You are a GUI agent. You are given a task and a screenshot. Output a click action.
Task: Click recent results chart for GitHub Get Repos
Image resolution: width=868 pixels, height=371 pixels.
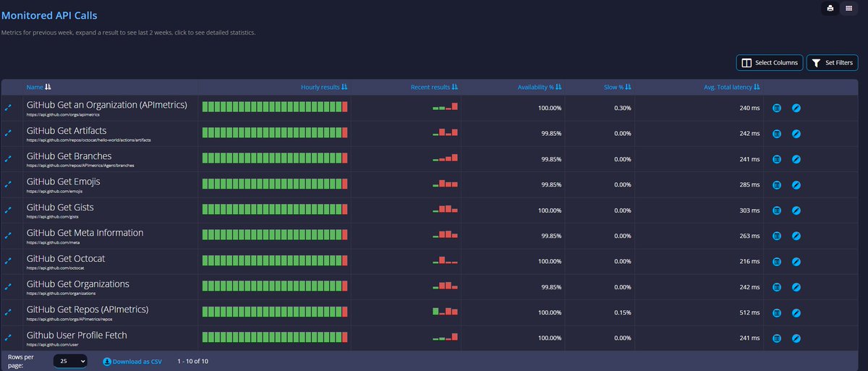point(446,311)
